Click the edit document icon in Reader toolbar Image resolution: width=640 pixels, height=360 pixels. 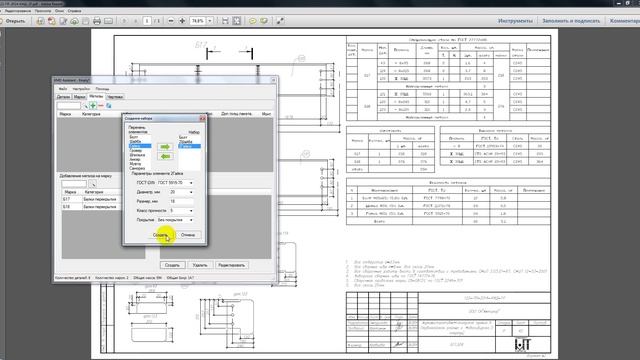[x=63, y=21]
